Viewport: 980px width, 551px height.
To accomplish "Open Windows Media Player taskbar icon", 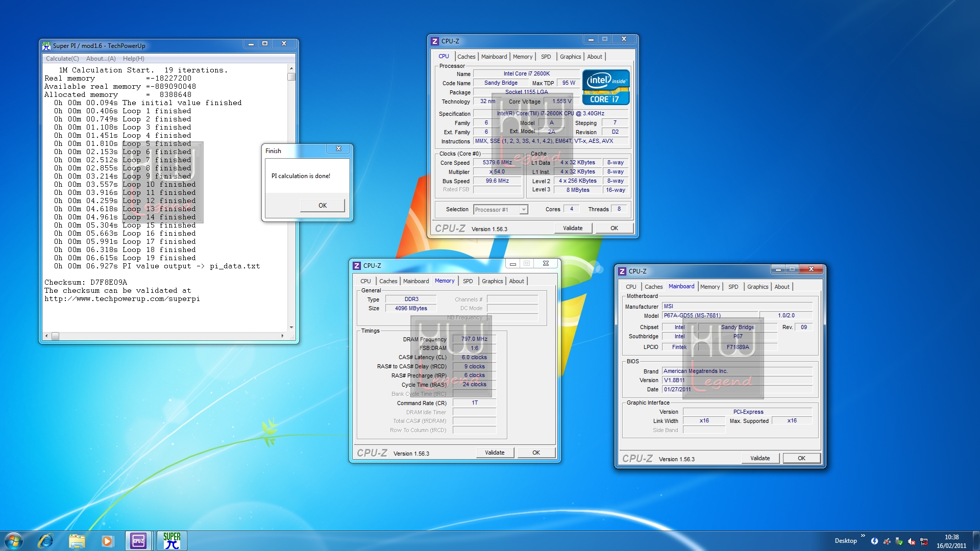I will point(107,541).
